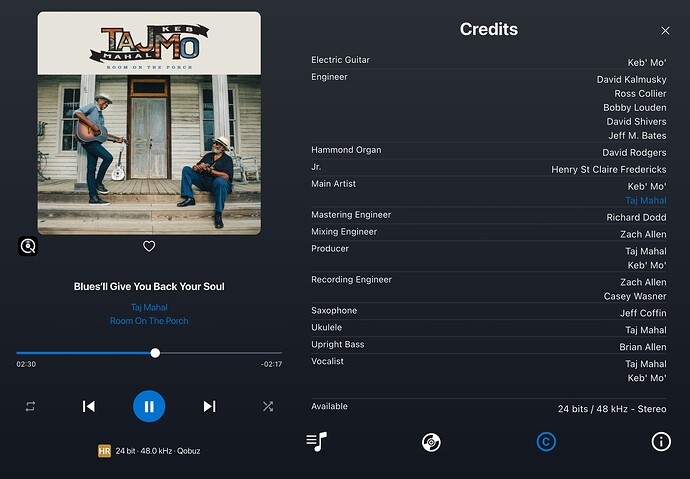Open the track info icon
This screenshot has height=479, width=690.
(661, 442)
